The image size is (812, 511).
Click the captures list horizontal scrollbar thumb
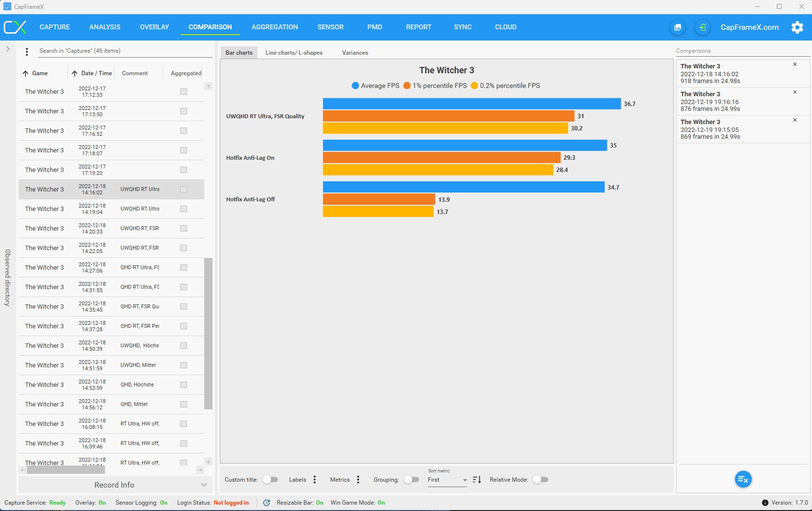point(65,470)
